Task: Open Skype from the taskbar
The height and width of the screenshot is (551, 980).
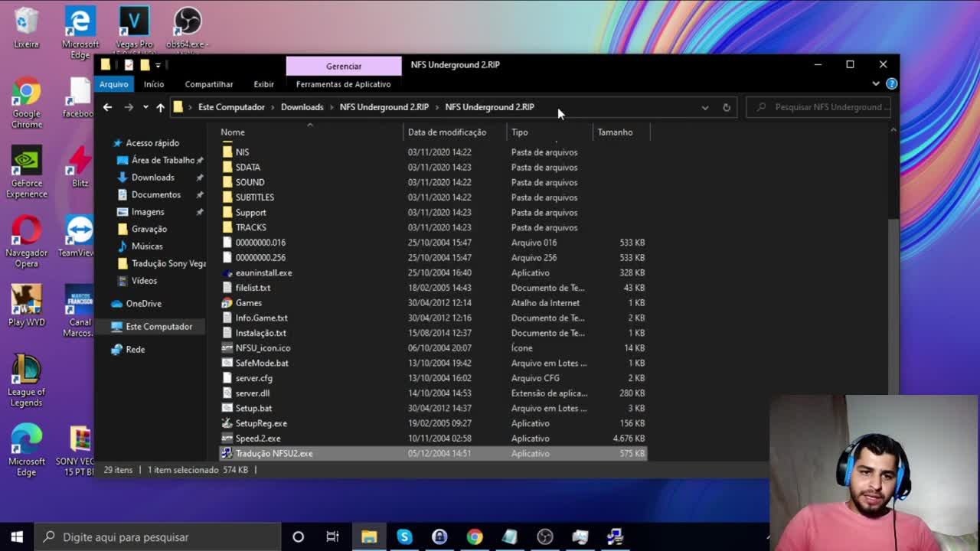Action: click(x=404, y=536)
